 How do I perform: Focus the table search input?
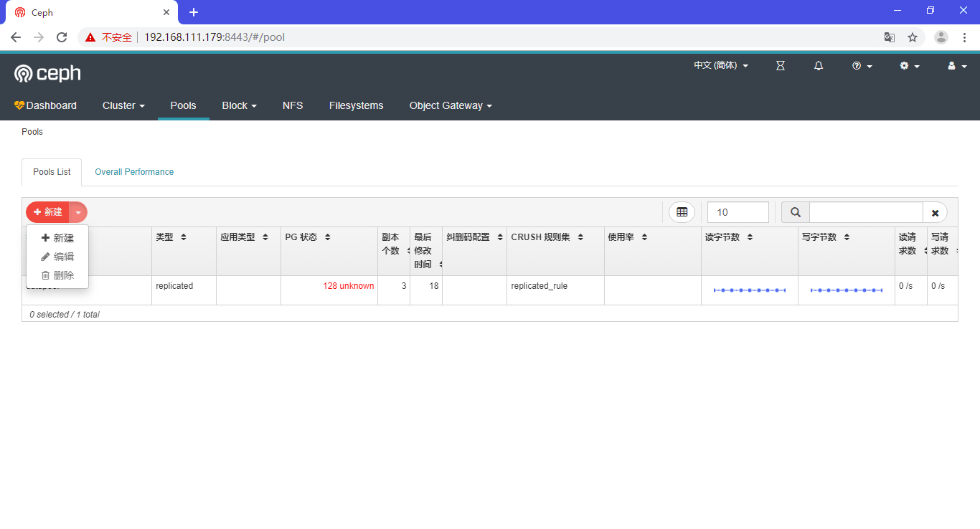click(x=866, y=212)
